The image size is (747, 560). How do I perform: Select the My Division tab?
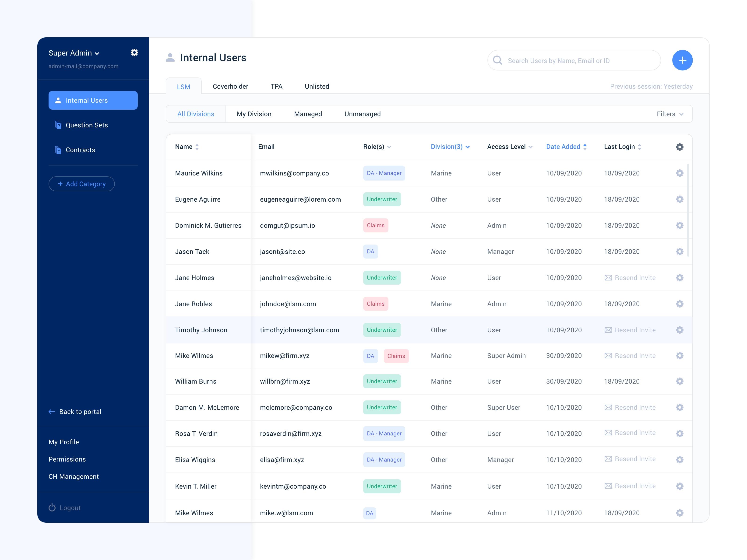click(x=254, y=114)
